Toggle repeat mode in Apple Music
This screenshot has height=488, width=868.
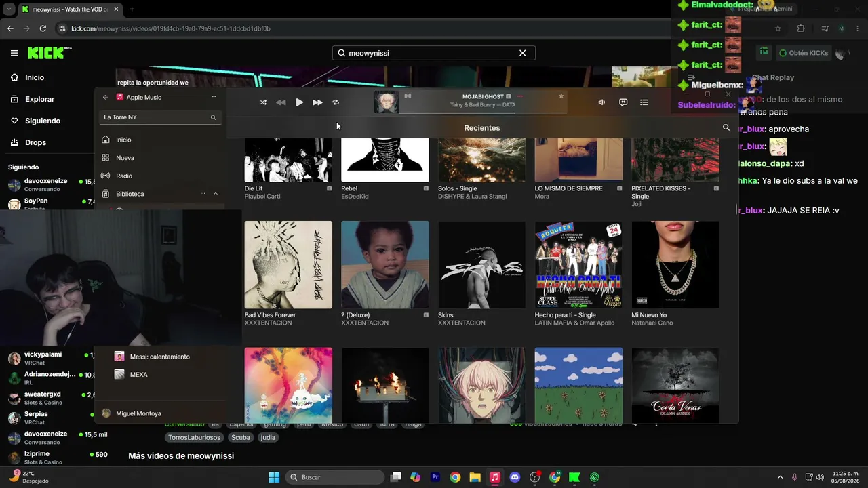(336, 102)
